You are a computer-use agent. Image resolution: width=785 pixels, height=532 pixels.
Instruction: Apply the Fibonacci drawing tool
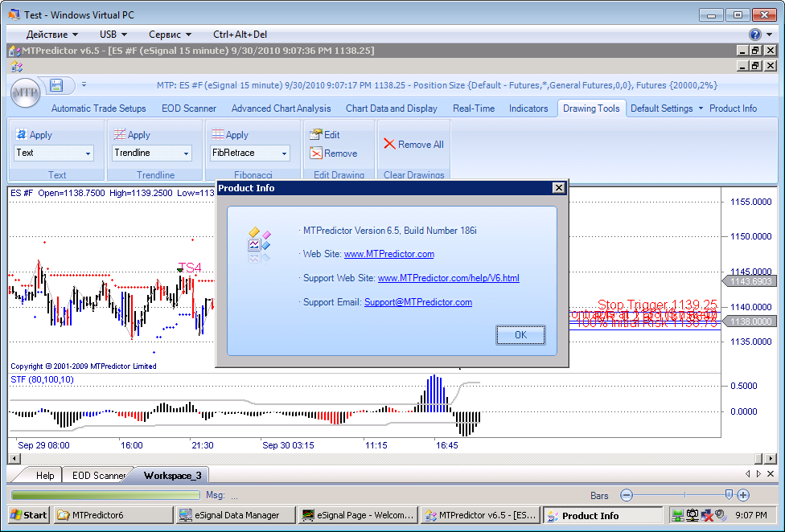pos(231,135)
